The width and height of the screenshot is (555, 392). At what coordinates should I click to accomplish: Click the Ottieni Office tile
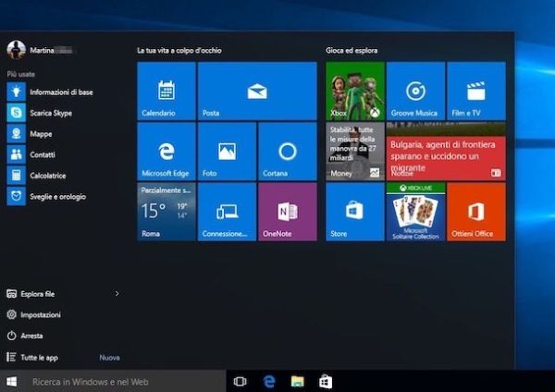(x=475, y=211)
